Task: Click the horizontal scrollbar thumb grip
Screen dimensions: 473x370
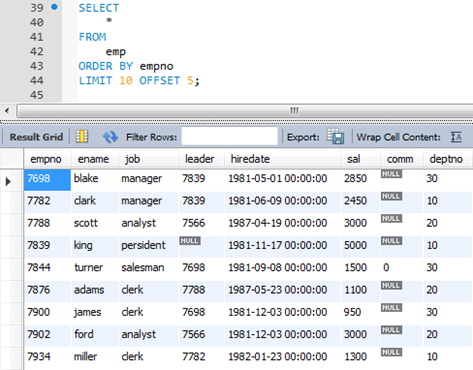Action: 294,110
